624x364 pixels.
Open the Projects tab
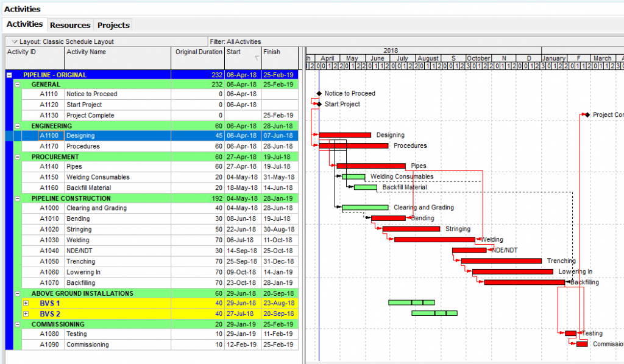[113, 25]
